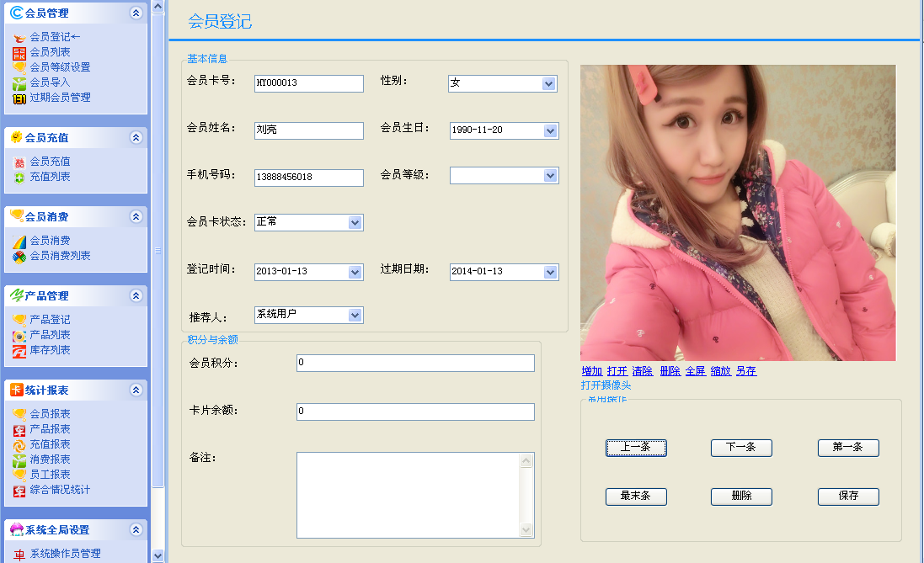This screenshot has height=563, width=924.
Task: Collapse the 会员管理 panel section
Action: (136, 13)
